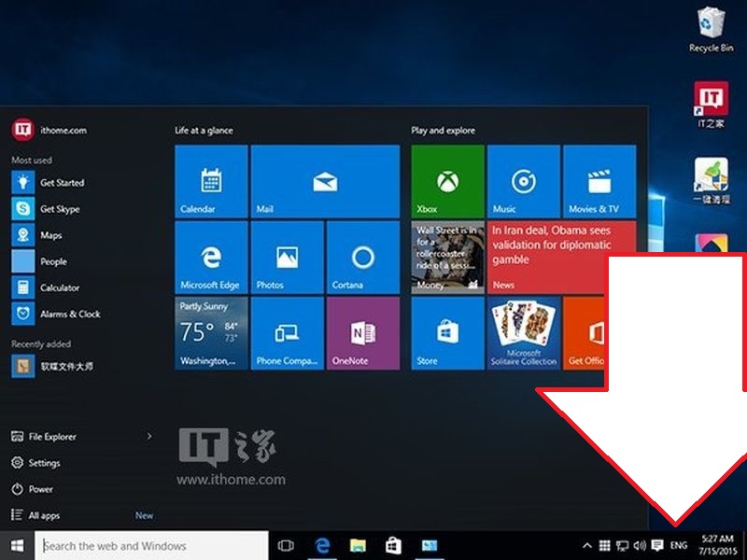Open the Store tile

(x=448, y=333)
